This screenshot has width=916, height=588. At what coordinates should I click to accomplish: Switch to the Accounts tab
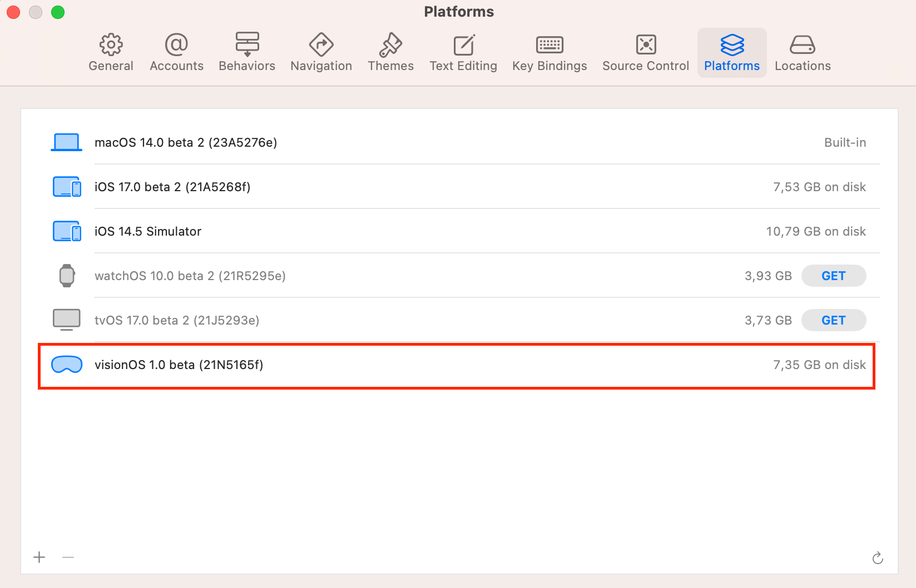coord(176,53)
